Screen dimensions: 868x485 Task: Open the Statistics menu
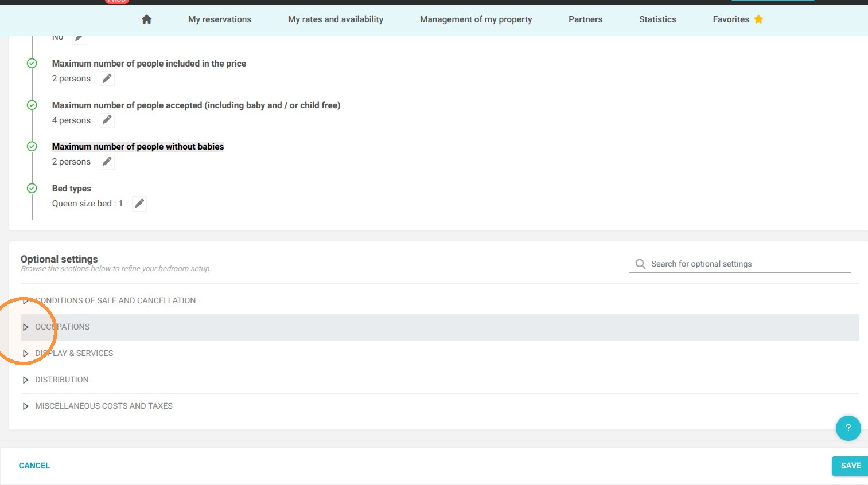tap(657, 19)
